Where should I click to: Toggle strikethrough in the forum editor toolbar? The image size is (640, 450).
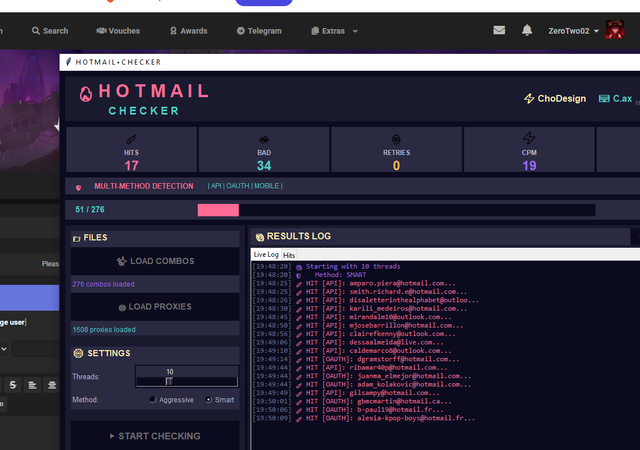[13, 385]
